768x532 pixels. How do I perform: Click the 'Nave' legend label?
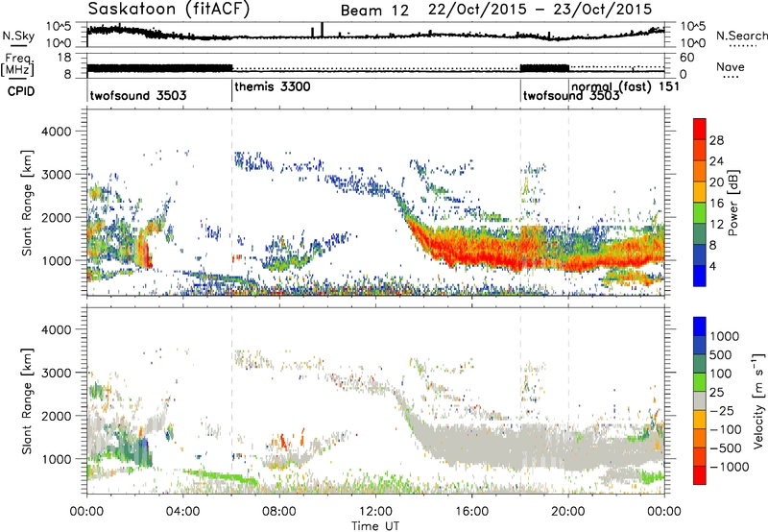pyautogui.click(x=731, y=66)
